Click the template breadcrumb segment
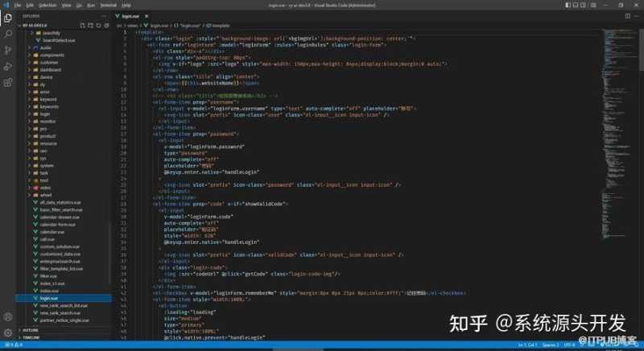The width and height of the screenshot is (644, 351). pyautogui.click(x=217, y=26)
